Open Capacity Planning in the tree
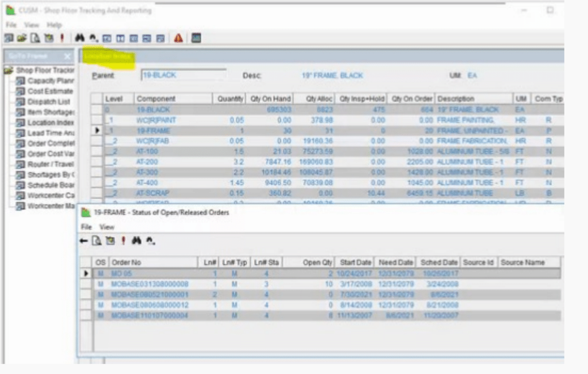588x374 pixels. (x=50, y=81)
